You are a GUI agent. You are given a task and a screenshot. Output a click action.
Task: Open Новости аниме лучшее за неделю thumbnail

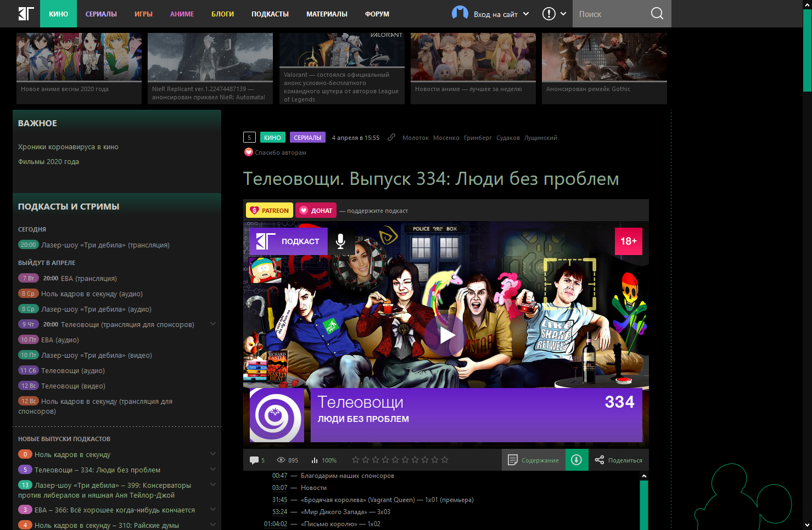tap(473, 68)
